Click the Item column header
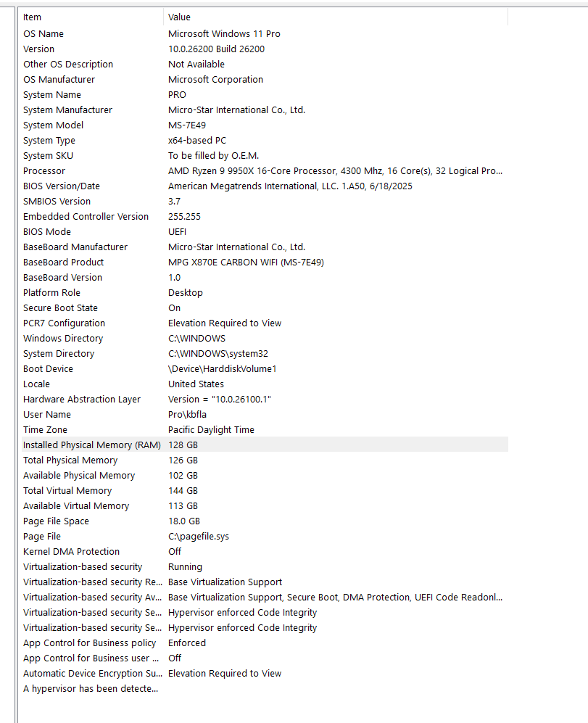Screen dimensions: 588x723 point(92,17)
